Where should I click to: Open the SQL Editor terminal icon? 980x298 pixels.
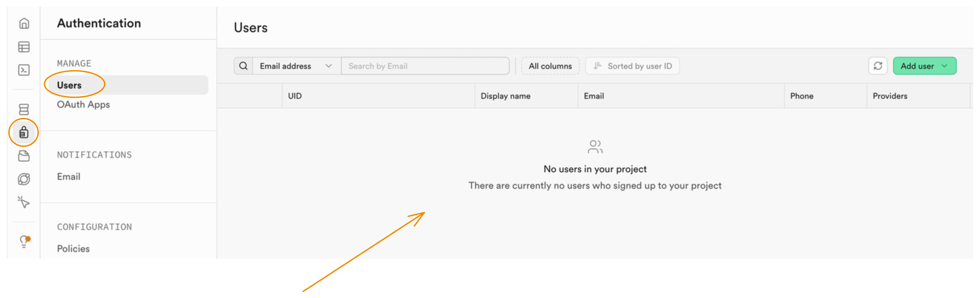tap(24, 70)
